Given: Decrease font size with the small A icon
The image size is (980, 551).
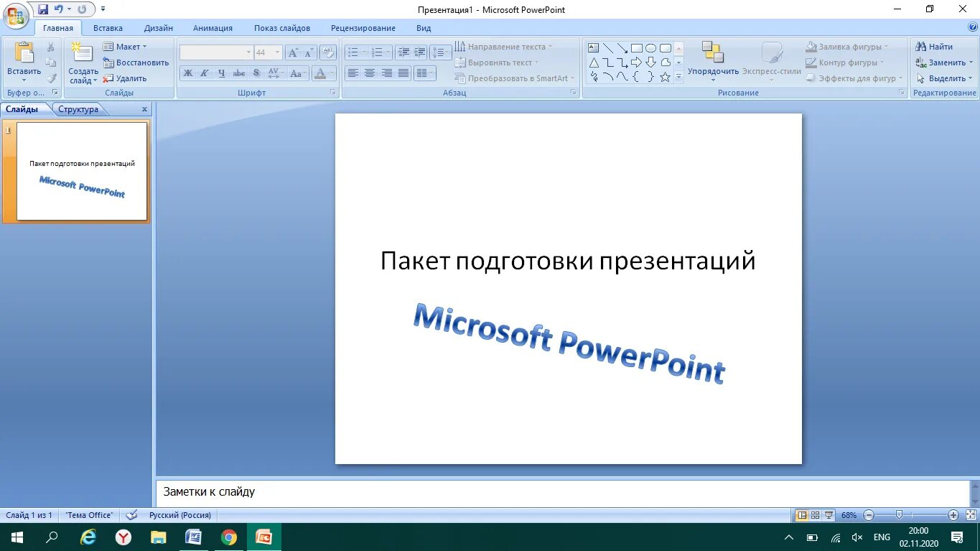Looking at the screenshot, I should pyautogui.click(x=309, y=52).
